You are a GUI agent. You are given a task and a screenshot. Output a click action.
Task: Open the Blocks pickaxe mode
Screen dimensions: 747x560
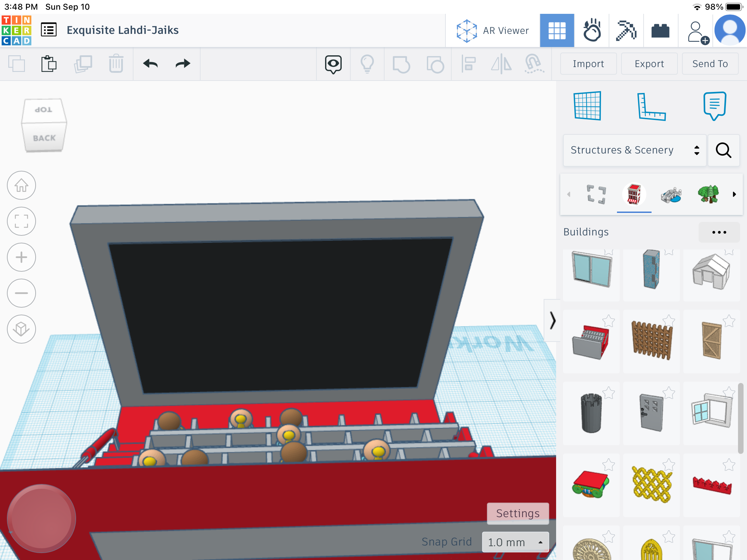coord(626,30)
